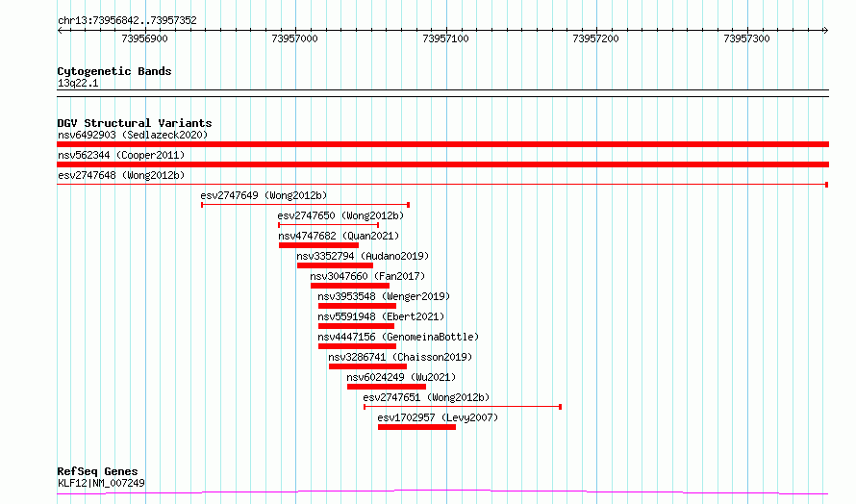Click the red bar under nsv3352794
856x504 pixels.
click(336, 265)
